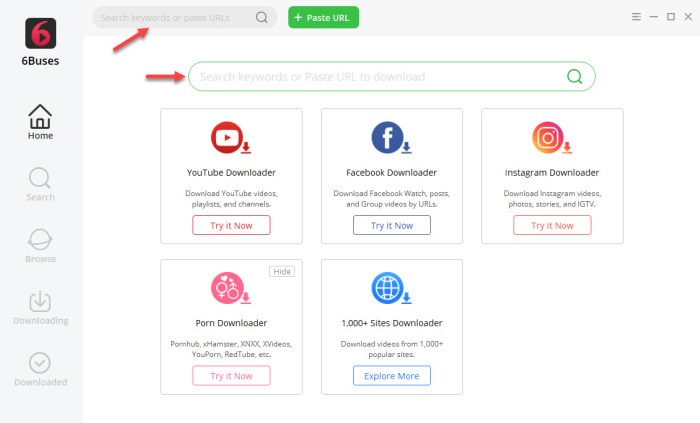Minimize the 6Buses window
The width and height of the screenshot is (700, 423).
654,17
